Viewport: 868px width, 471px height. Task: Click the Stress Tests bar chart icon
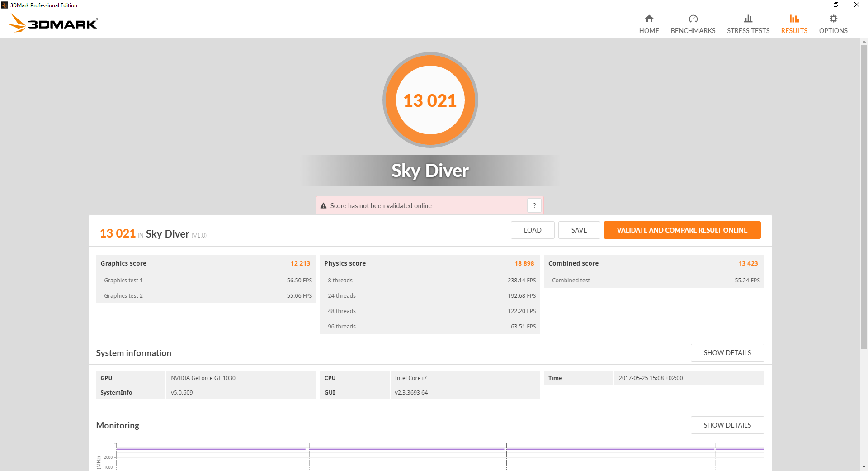click(748, 19)
